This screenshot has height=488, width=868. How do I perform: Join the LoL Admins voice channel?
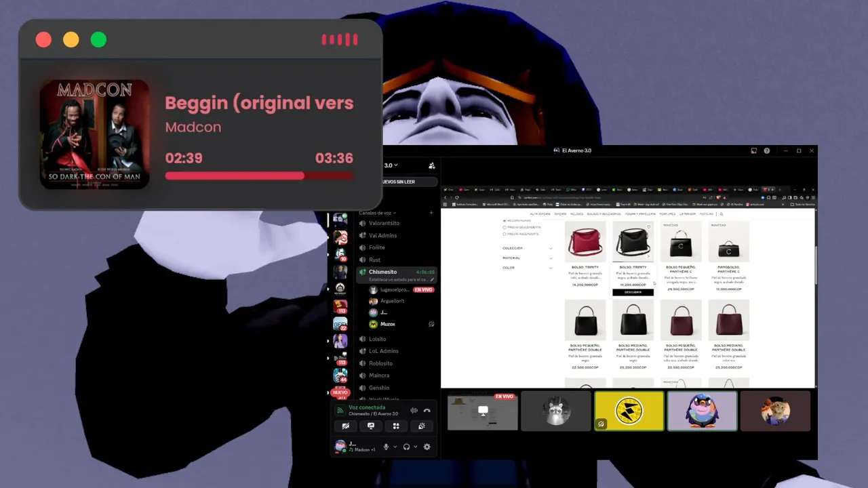coord(396,351)
